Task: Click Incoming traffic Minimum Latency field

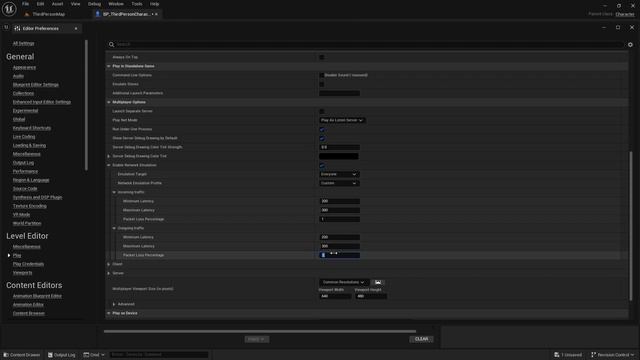Action: [340, 201]
